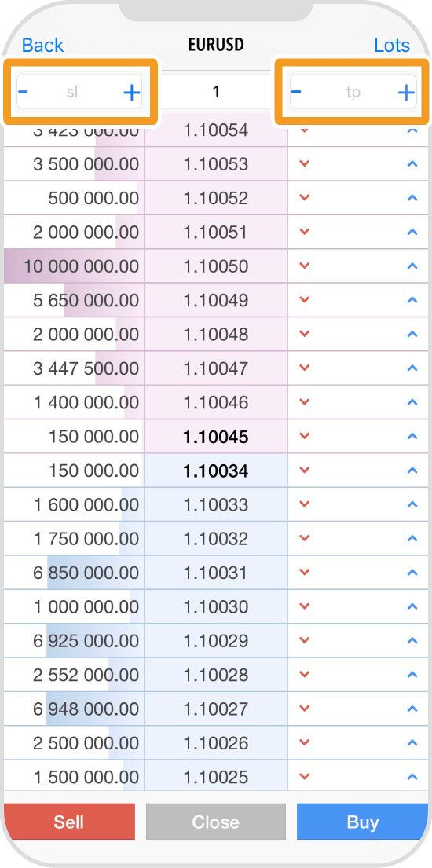
Task: Edit the volume field showing 1
Action: 216,92
